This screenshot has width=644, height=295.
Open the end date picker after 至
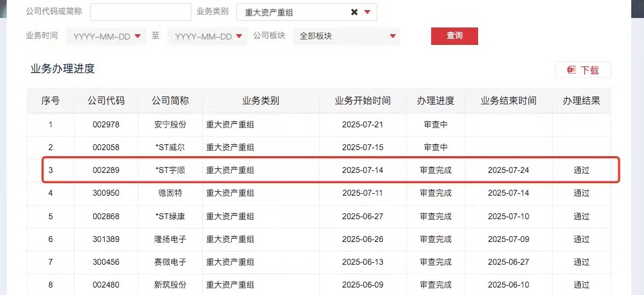(208, 36)
